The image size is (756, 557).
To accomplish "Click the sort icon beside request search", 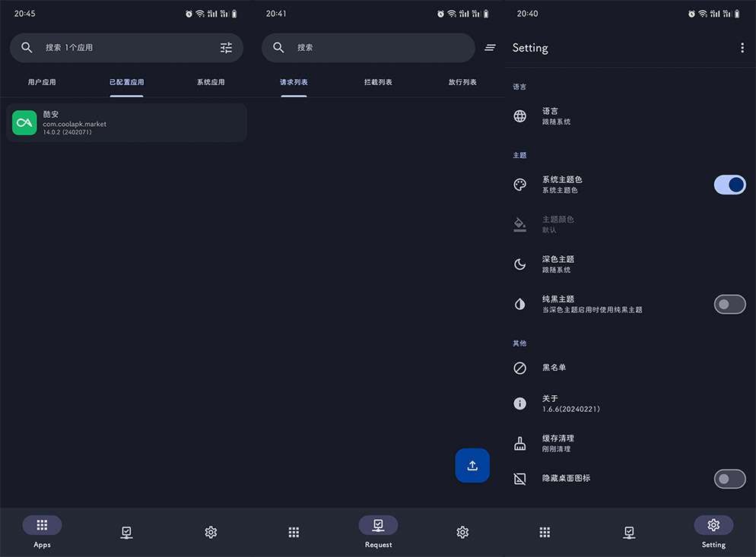I will (491, 48).
